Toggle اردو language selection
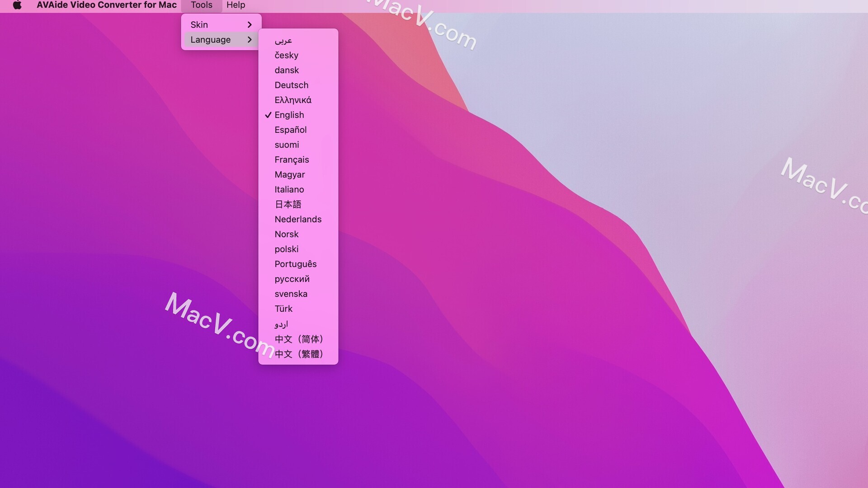 [281, 324]
